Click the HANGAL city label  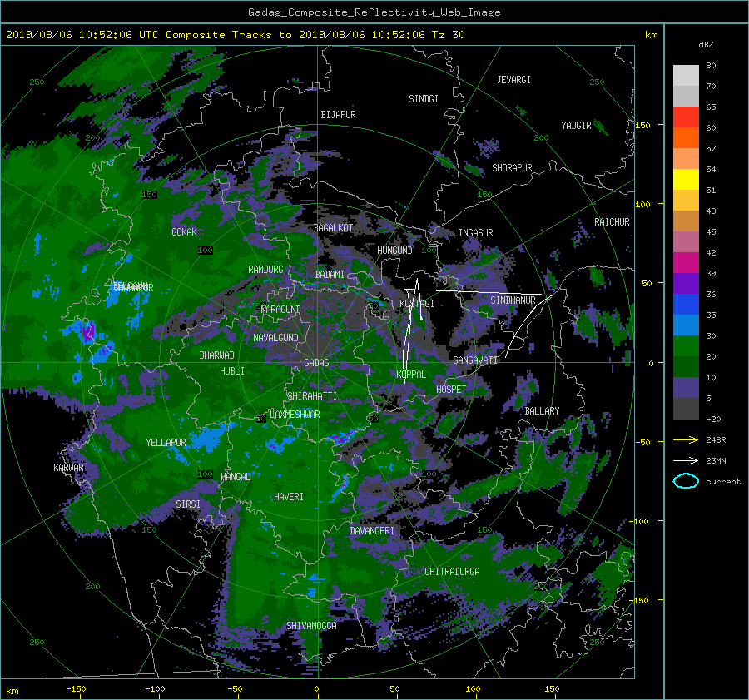[x=236, y=477]
